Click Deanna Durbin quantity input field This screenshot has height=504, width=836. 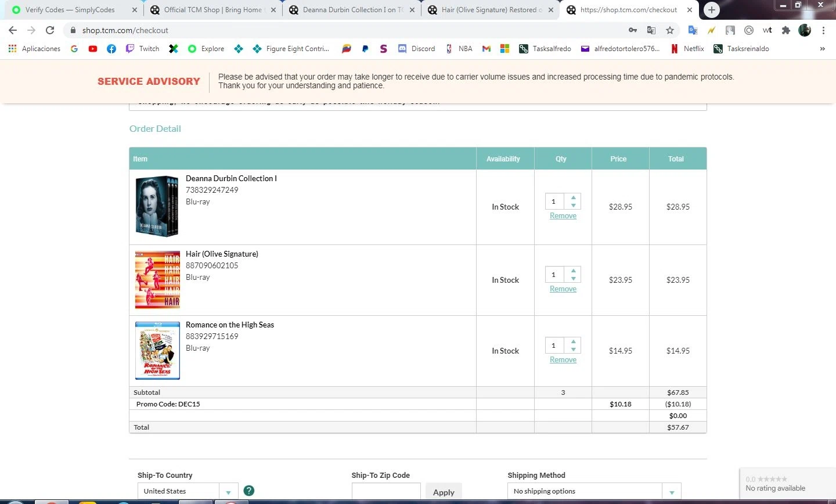point(555,201)
